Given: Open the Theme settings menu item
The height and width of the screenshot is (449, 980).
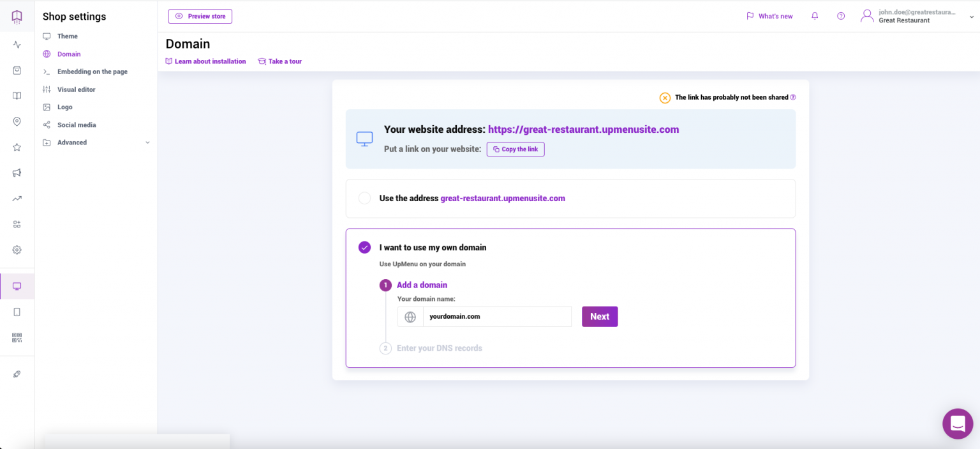Looking at the screenshot, I should coord(67,36).
